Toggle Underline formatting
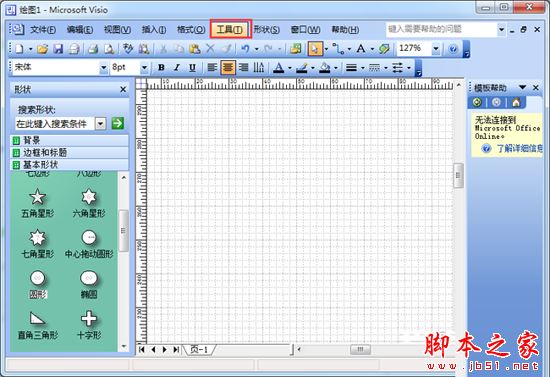 point(192,67)
